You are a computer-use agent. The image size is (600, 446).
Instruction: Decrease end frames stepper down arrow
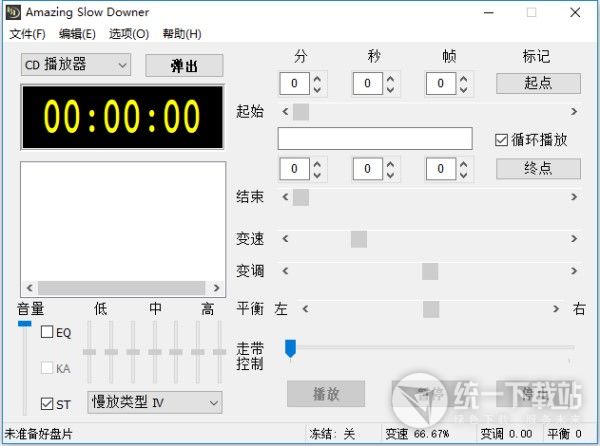point(463,174)
